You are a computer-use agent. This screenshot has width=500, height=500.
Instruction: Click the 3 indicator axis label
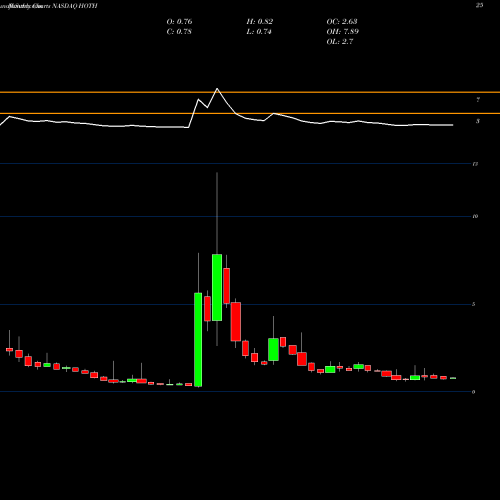click(x=478, y=121)
